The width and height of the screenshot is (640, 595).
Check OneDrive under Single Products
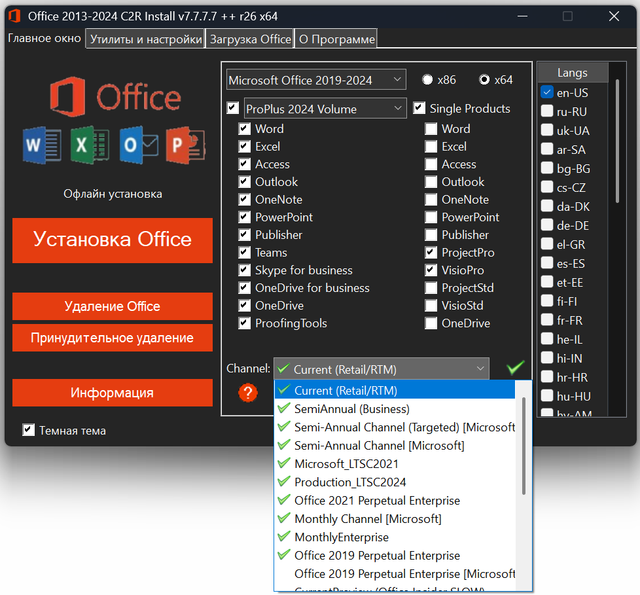pyautogui.click(x=431, y=323)
